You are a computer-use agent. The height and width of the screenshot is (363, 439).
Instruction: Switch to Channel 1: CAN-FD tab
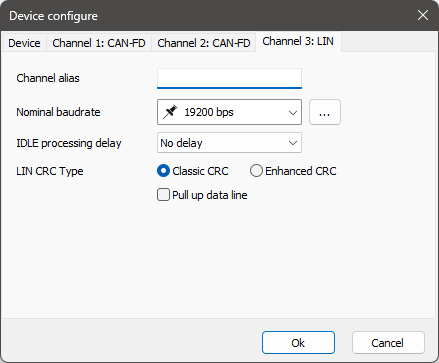[x=99, y=43]
